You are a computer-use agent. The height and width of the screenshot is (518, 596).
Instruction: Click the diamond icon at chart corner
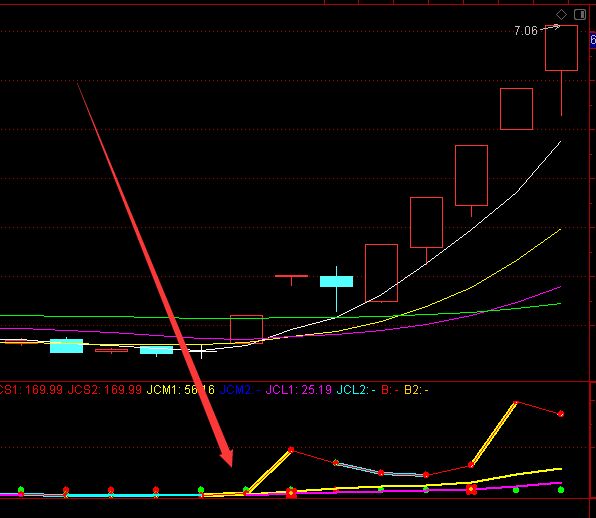point(561,15)
